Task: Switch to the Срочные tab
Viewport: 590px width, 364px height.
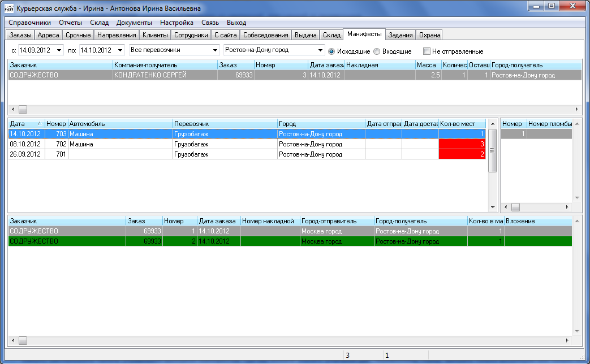Action: (x=78, y=35)
